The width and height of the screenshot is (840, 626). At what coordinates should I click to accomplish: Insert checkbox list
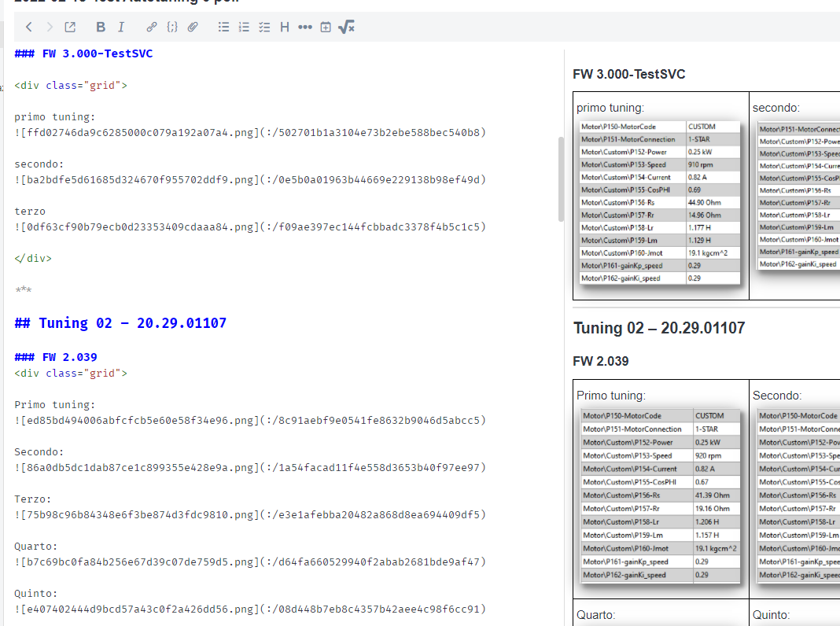[264, 27]
